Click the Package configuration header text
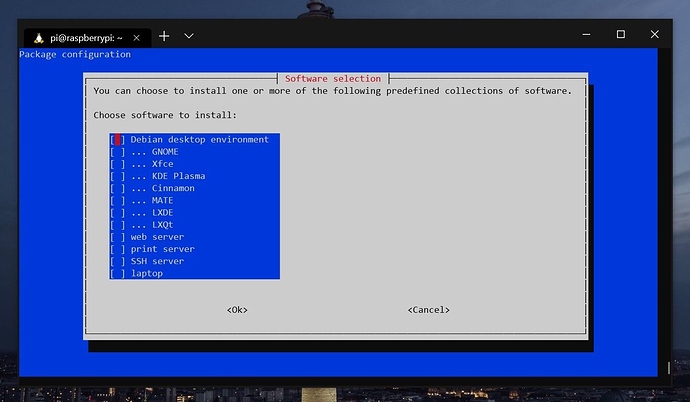The image size is (690, 402). 75,55
